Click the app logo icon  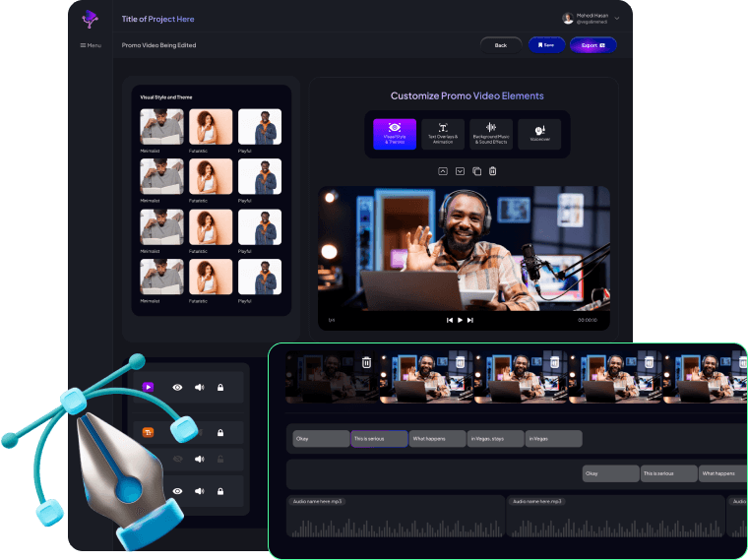tap(90, 19)
